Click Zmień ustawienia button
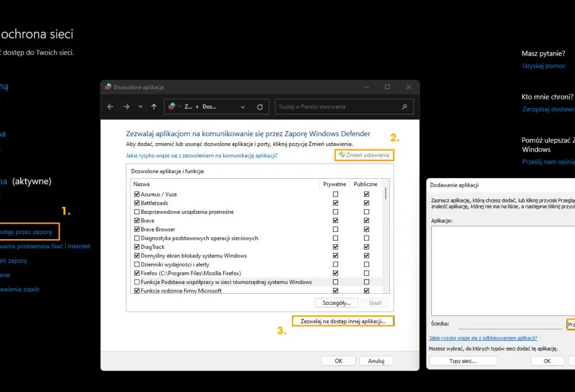This screenshot has height=392, width=575. 364,155
